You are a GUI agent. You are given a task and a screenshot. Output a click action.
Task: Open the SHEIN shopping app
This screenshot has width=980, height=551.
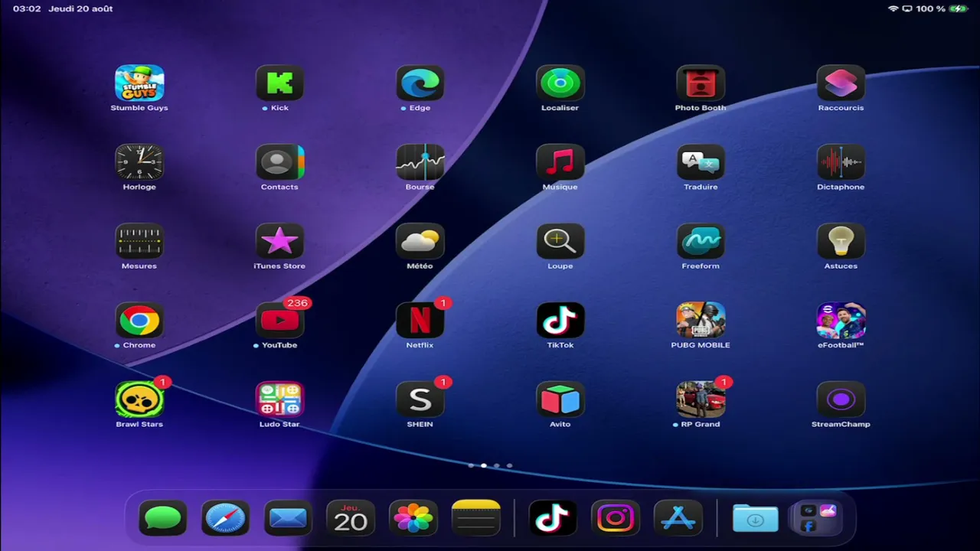click(420, 399)
